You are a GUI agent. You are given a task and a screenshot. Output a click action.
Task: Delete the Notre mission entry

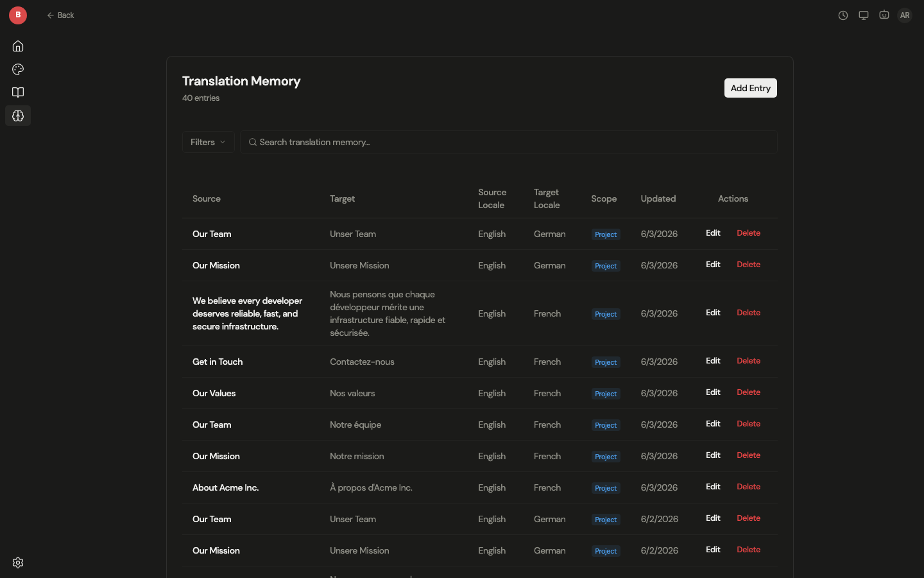pyautogui.click(x=748, y=455)
